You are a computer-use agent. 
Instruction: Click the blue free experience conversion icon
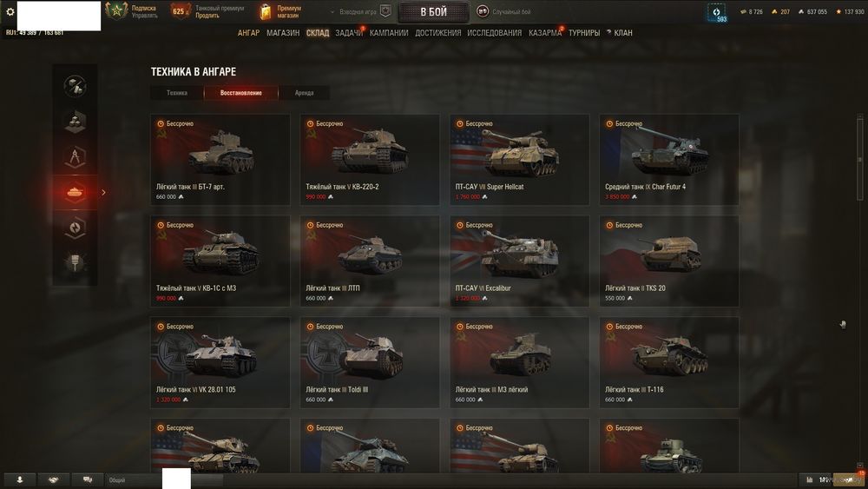pos(716,12)
